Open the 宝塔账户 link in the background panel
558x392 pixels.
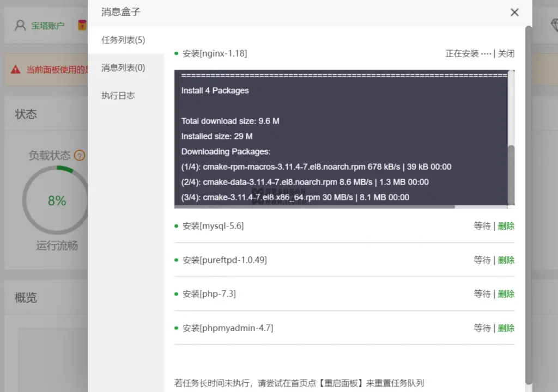click(48, 26)
